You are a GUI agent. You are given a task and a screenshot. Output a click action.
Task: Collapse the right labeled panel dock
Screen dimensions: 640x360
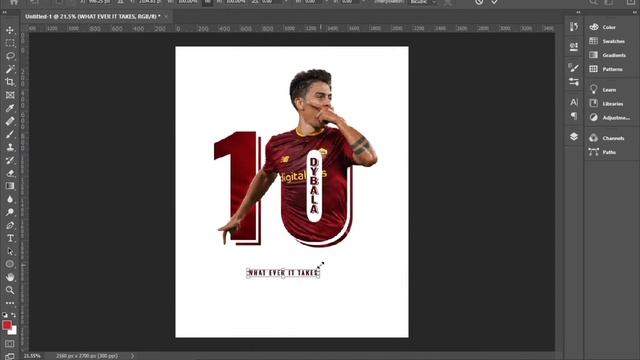(x=634, y=12)
